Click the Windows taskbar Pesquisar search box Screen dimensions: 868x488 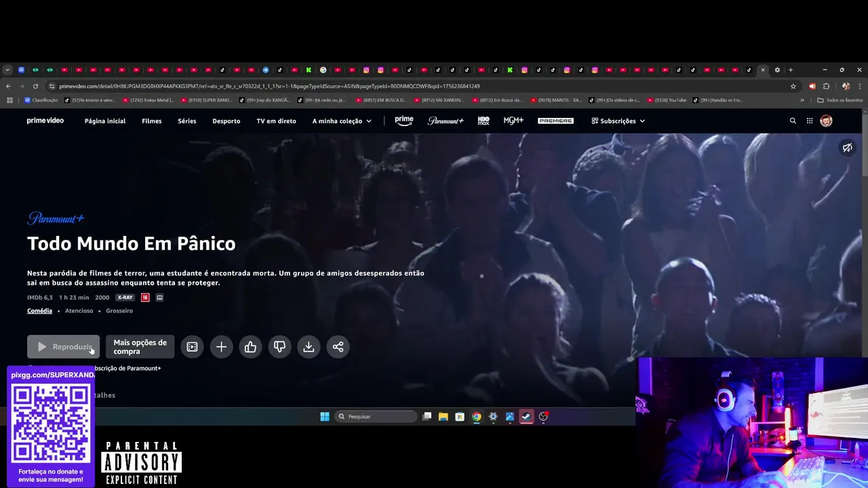376,417
